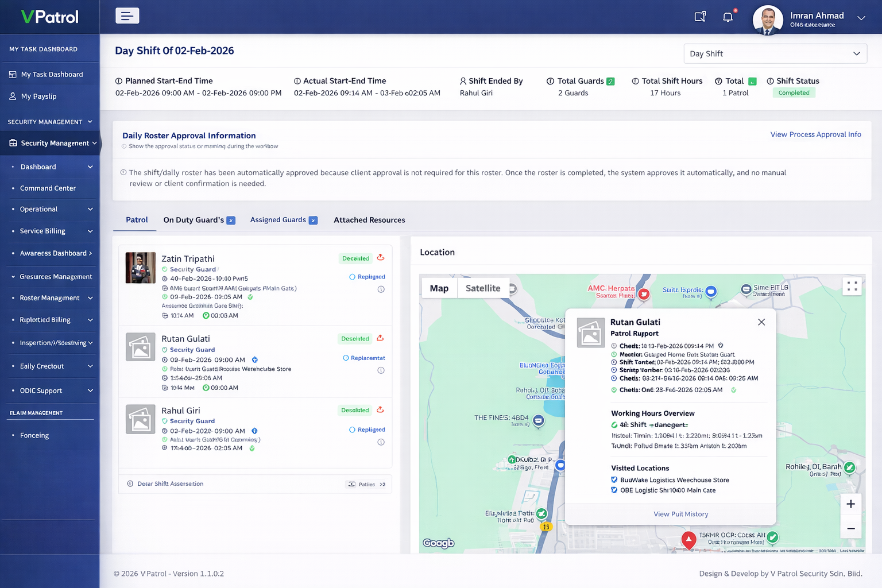Image resolution: width=882 pixels, height=588 pixels.
Task: Click the View Patrol History button in map popup
Action: click(x=680, y=514)
